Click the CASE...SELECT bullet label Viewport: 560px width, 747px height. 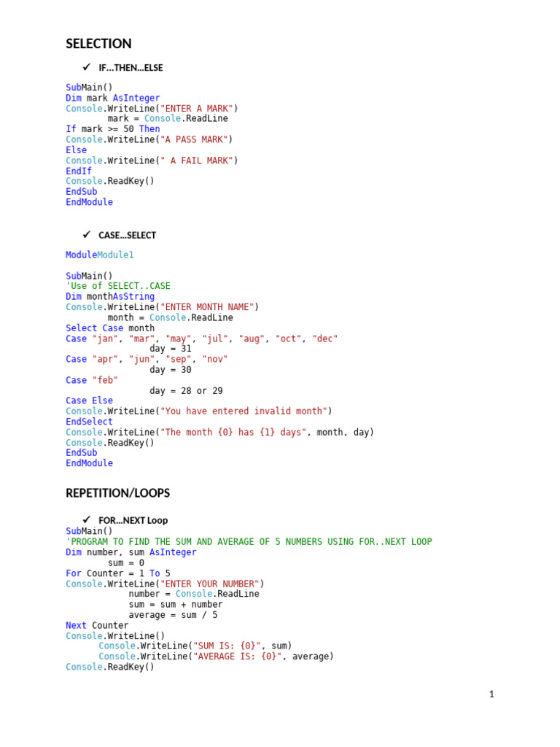(127, 236)
